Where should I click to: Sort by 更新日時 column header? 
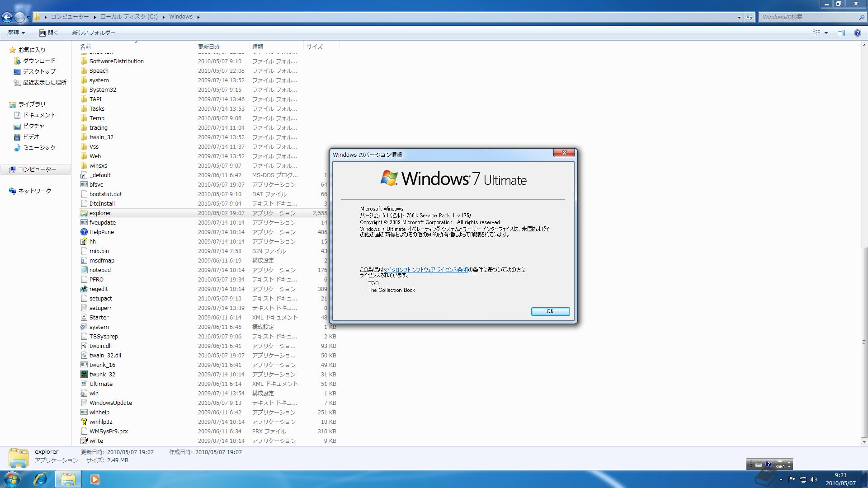222,47
